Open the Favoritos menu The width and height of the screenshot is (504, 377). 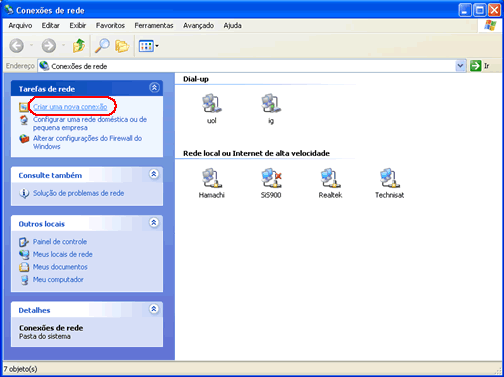110,26
